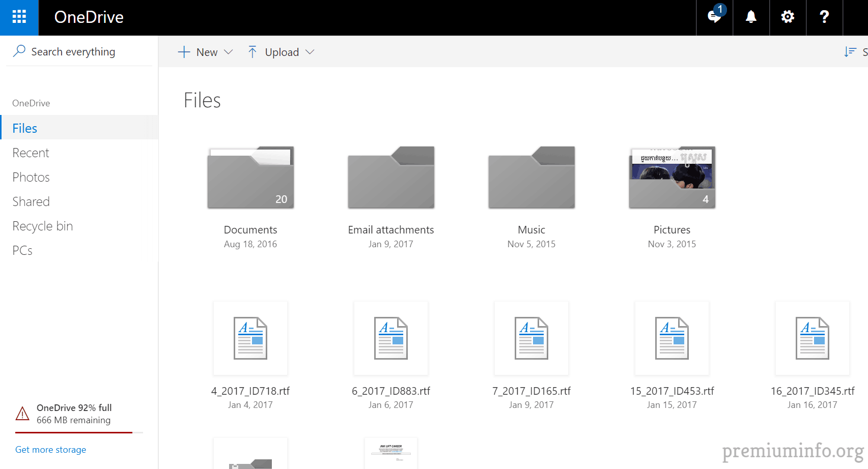Screen dimensions: 868x469
Task: Open the settings gear
Action: click(x=788, y=17)
